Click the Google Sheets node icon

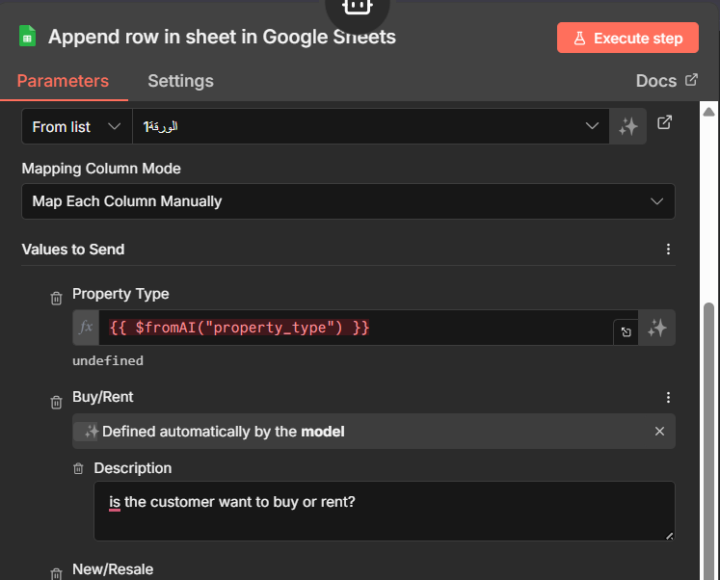[28, 37]
